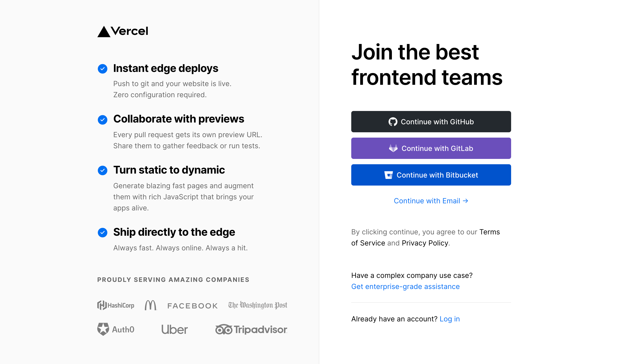639x364 pixels.
Task: Click the Bitbucket bucket icon
Action: (x=388, y=175)
